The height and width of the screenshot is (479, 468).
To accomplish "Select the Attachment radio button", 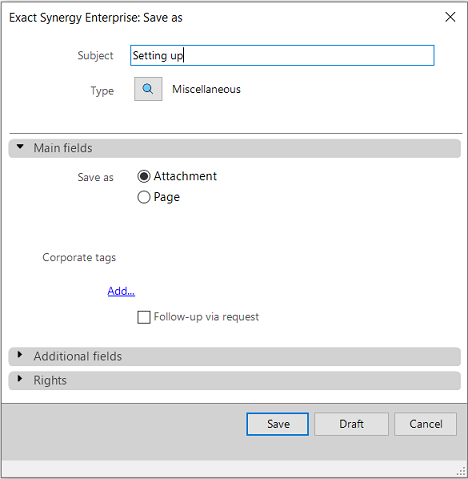I will click(144, 176).
